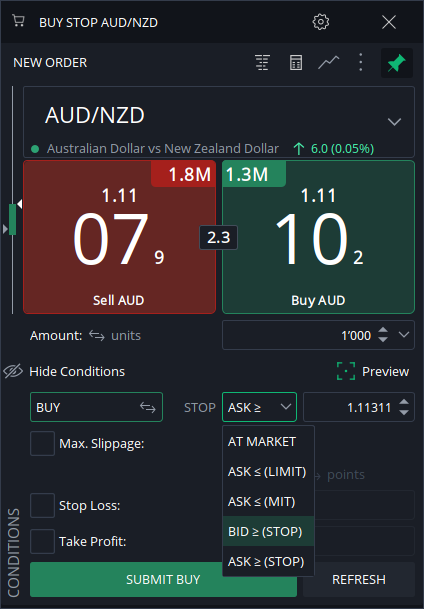Click the REFRESH button
The width and height of the screenshot is (424, 609).
[x=359, y=579]
